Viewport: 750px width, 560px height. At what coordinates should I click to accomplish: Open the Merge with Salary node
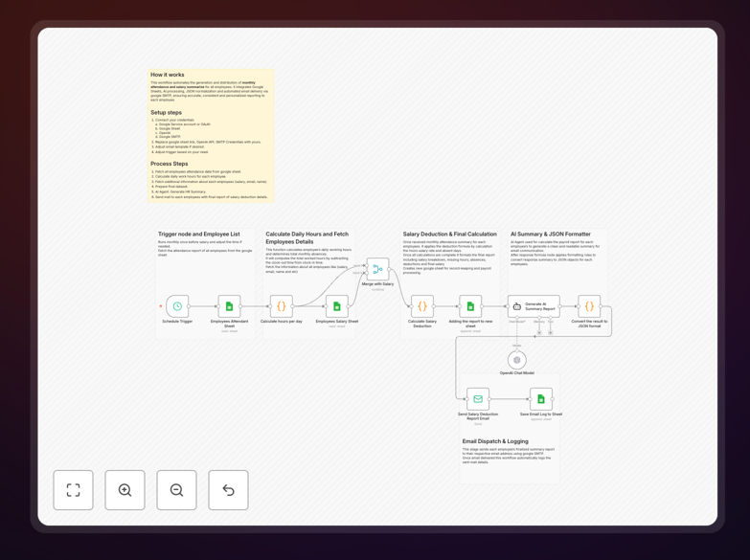377,269
